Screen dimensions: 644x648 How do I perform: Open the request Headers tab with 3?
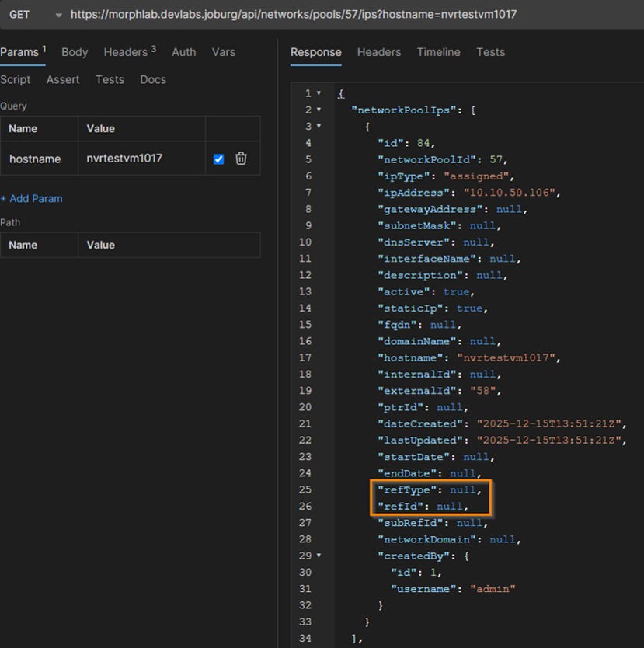point(130,52)
